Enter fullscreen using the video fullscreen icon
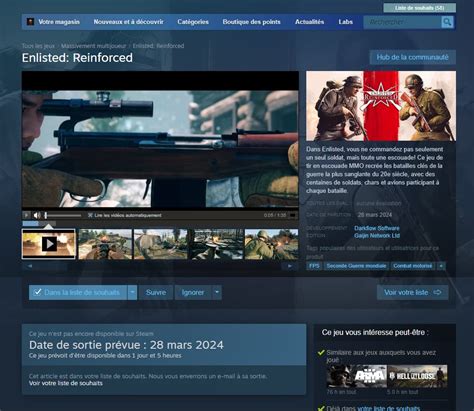The height and width of the screenshot is (411, 474). click(x=292, y=215)
